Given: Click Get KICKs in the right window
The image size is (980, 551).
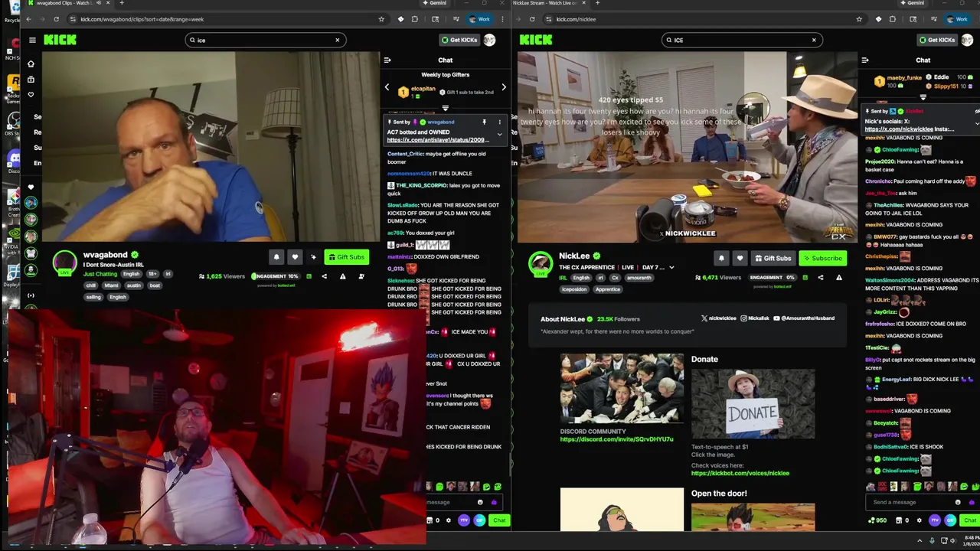Looking at the screenshot, I should [936, 40].
